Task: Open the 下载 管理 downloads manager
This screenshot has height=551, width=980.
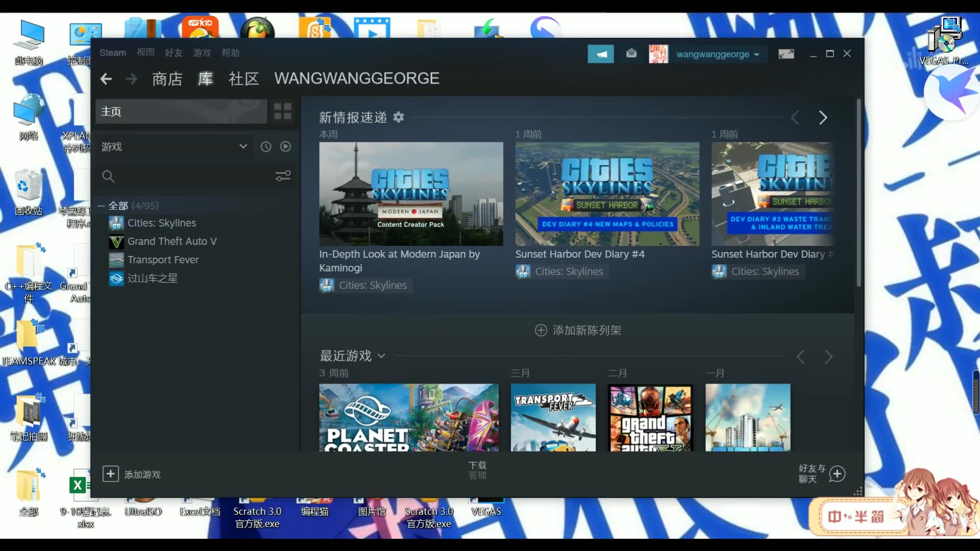Action: click(x=478, y=470)
